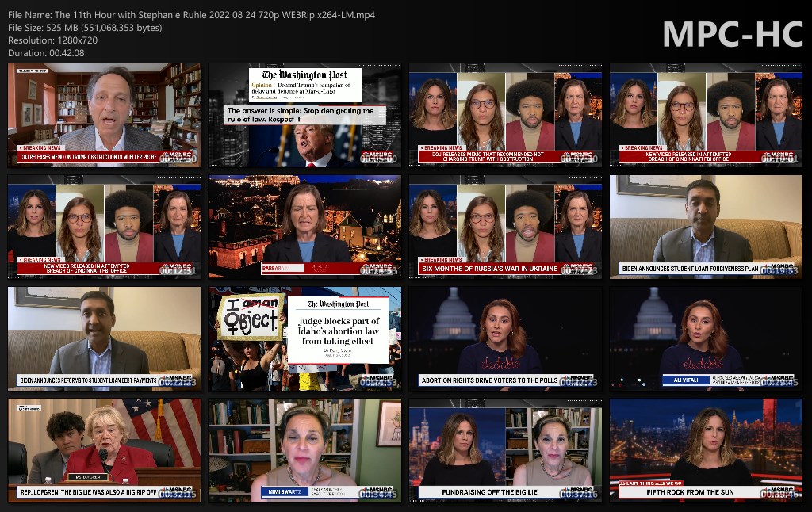Viewport: 812px width, 512px height.
Task: Open the 'Biden announces student loan forgiveness plan' thumbnail
Action: (x=706, y=227)
